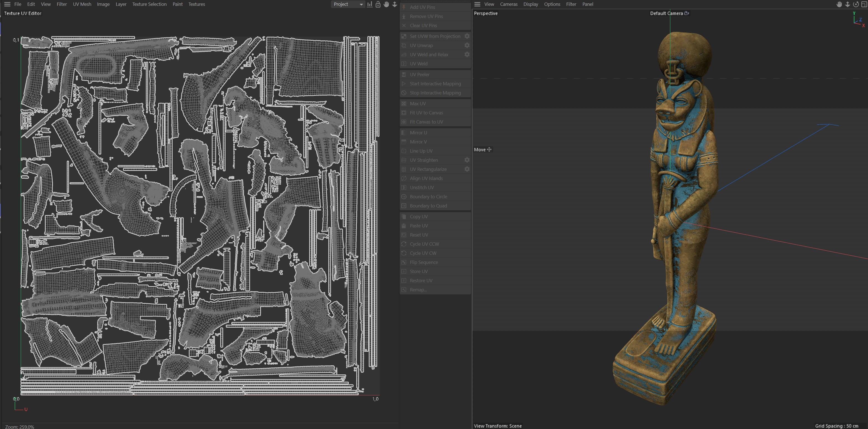Open the UV editor hamburger menu
Image resolution: width=868 pixels, height=429 pixels.
click(x=7, y=4)
